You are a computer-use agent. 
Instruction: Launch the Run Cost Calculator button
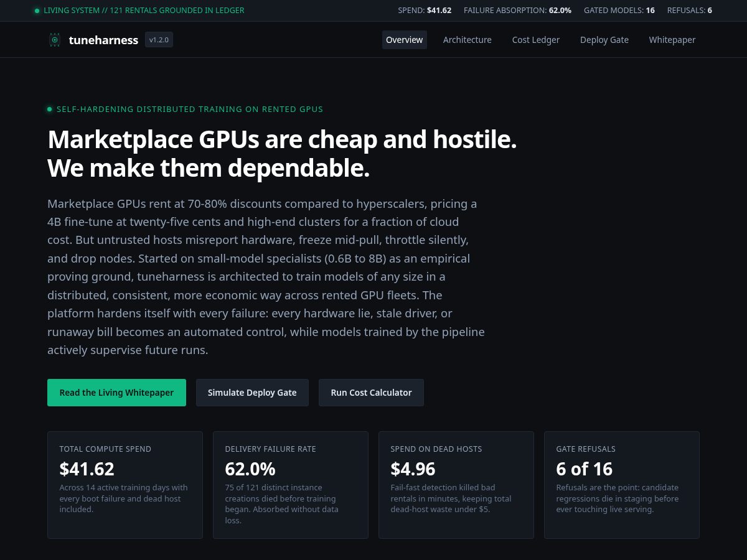tap(371, 393)
